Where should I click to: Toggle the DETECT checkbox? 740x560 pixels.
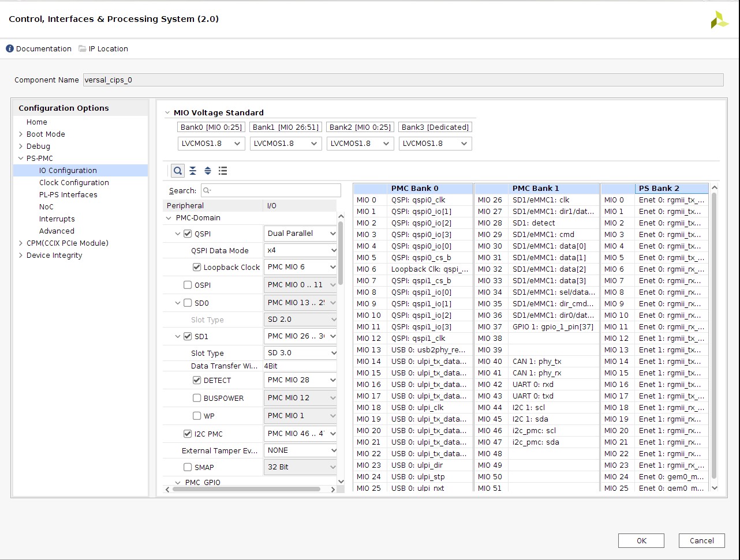coord(197,380)
